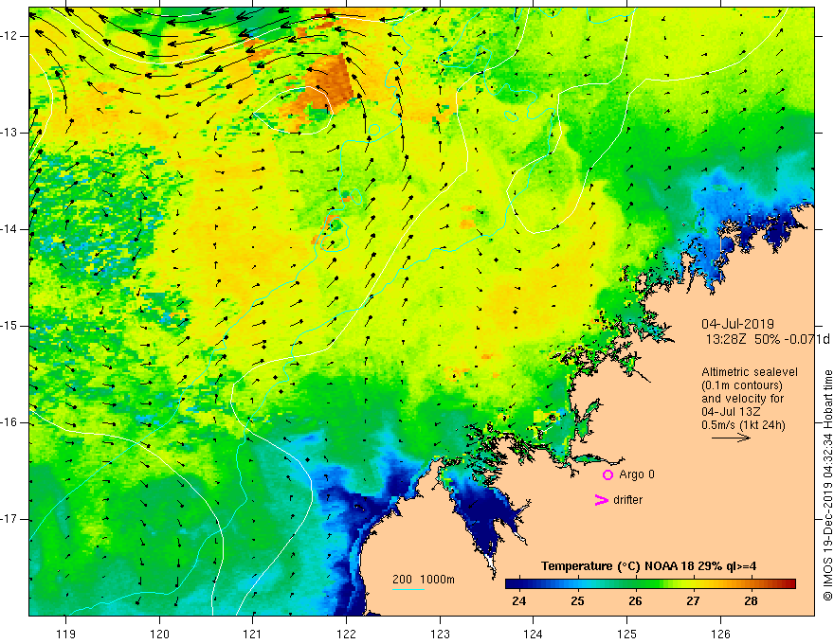Click the 'and velocity for' caption line
The image size is (834, 644).
tap(742, 399)
